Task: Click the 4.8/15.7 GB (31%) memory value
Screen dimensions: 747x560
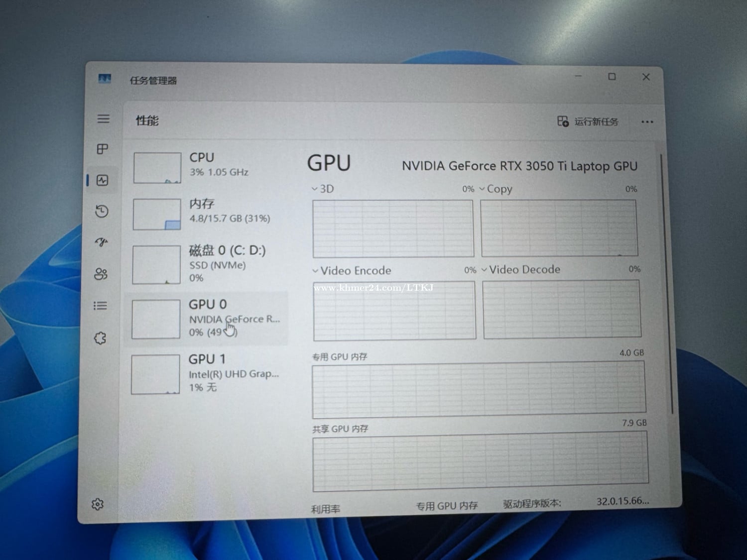Action: (x=230, y=219)
